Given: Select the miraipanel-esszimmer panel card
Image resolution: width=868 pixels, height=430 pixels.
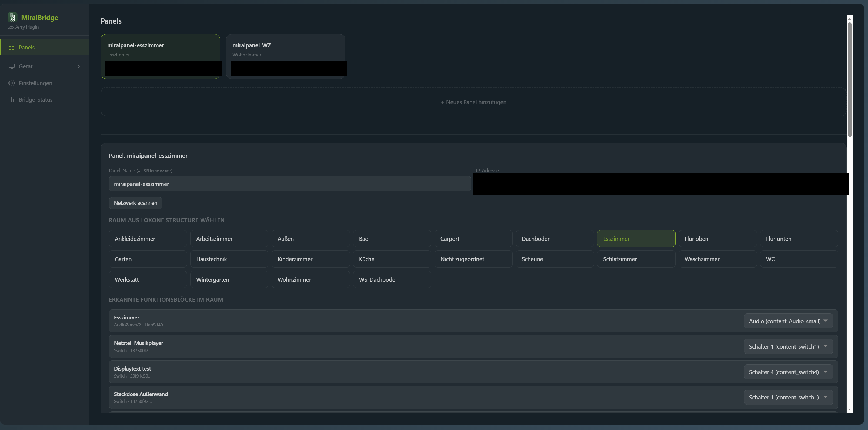Looking at the screenshot, I should pyautogui.click(x=160, y=56).
